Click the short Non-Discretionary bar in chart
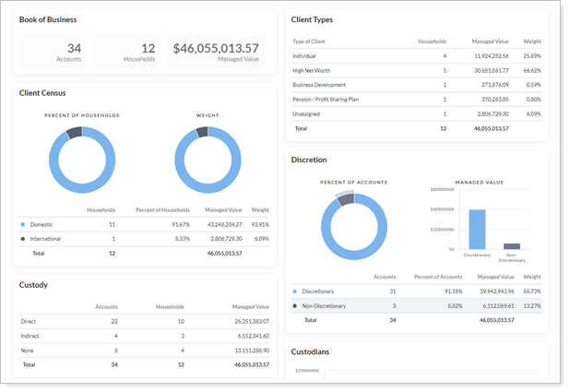The width and height of the screenshot is (569, 392). [512, 246]
